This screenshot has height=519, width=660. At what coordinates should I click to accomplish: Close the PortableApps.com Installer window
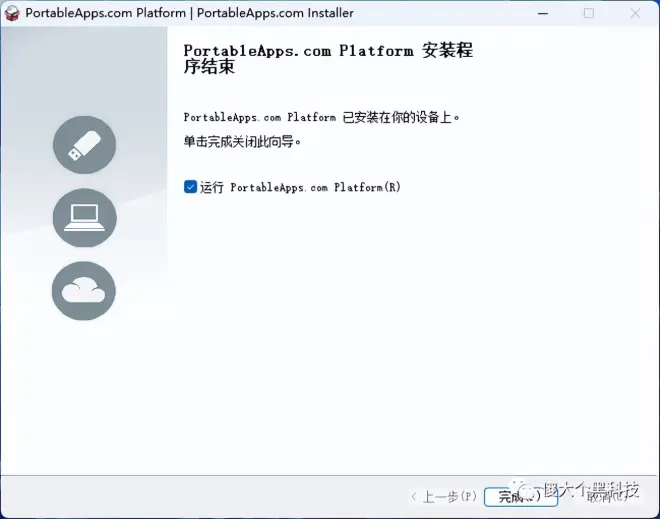[635, 13]
